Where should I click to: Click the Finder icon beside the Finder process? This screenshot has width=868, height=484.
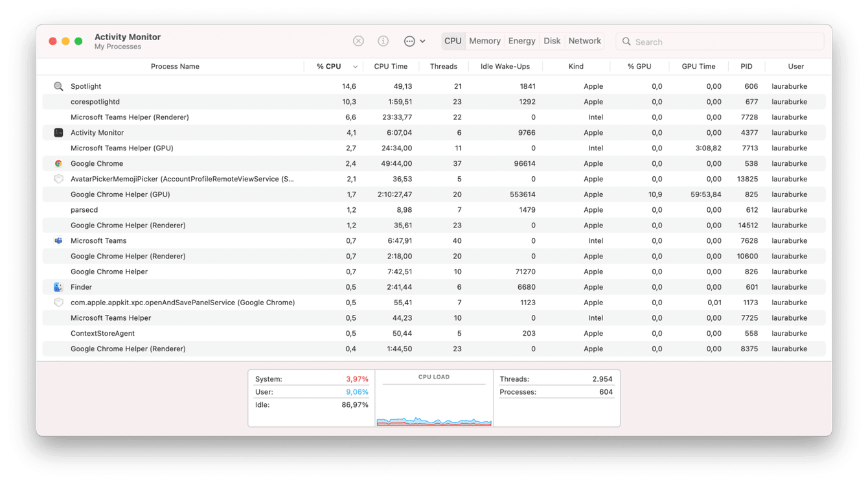[x=58, y=287]
